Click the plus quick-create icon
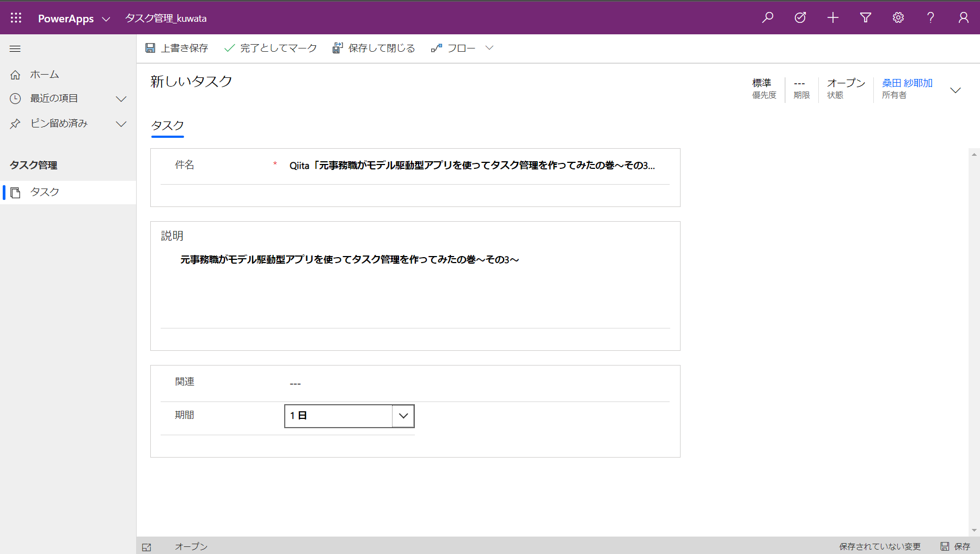The image size is (980, 554). click(833, 18)
